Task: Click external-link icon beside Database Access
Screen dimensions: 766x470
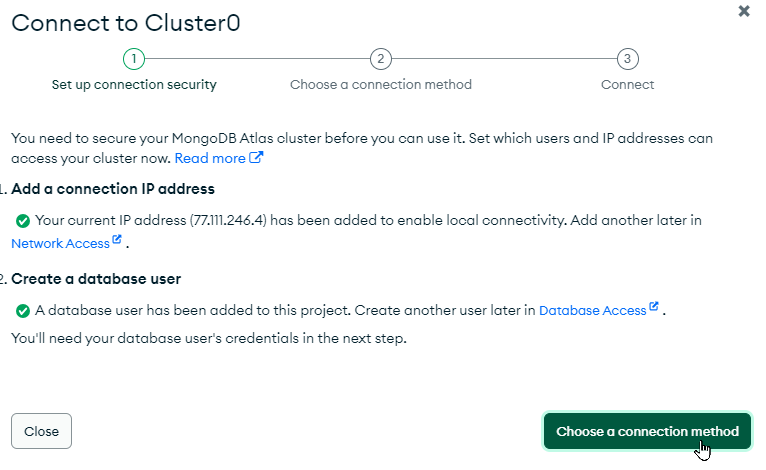Action: pyautogui.click(x=654, y=306)
